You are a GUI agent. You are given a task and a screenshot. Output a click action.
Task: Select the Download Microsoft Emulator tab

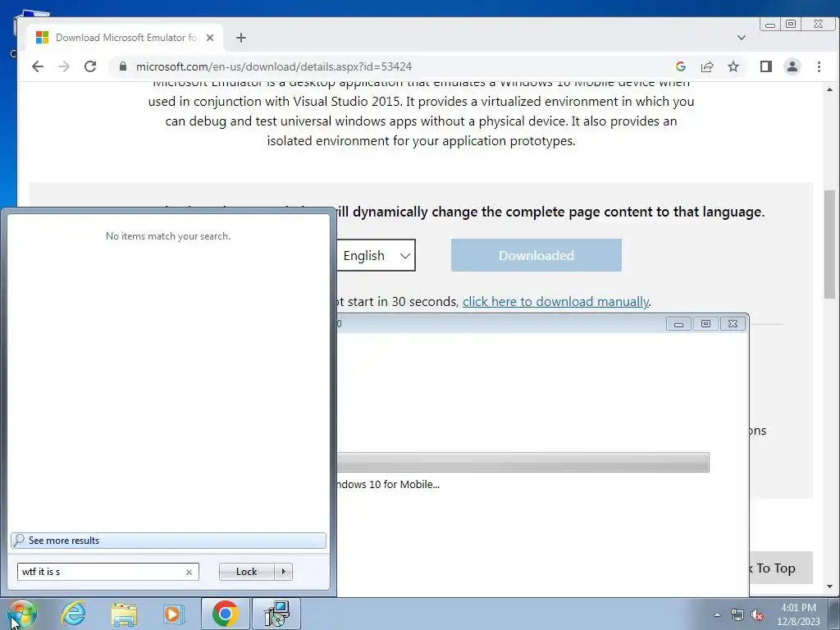click(x=125, y=38)
